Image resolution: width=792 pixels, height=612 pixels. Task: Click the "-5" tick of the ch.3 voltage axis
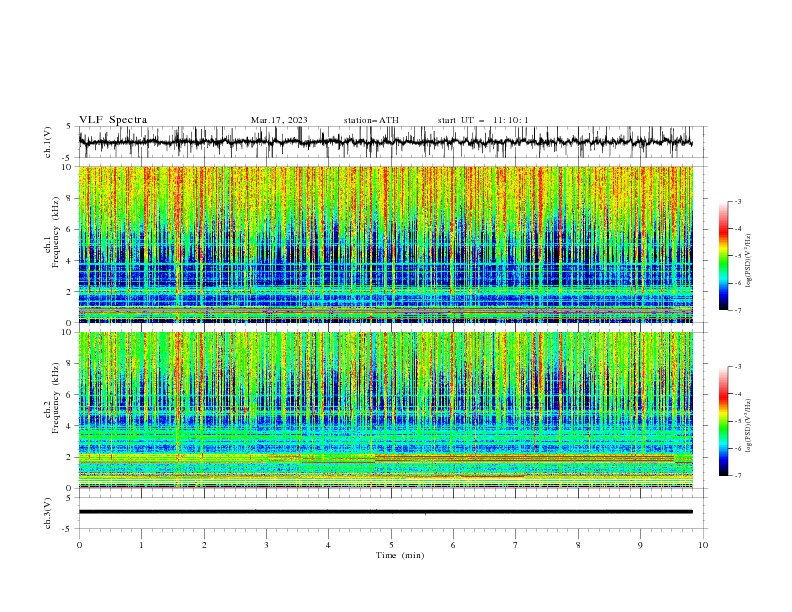point(68,529)
